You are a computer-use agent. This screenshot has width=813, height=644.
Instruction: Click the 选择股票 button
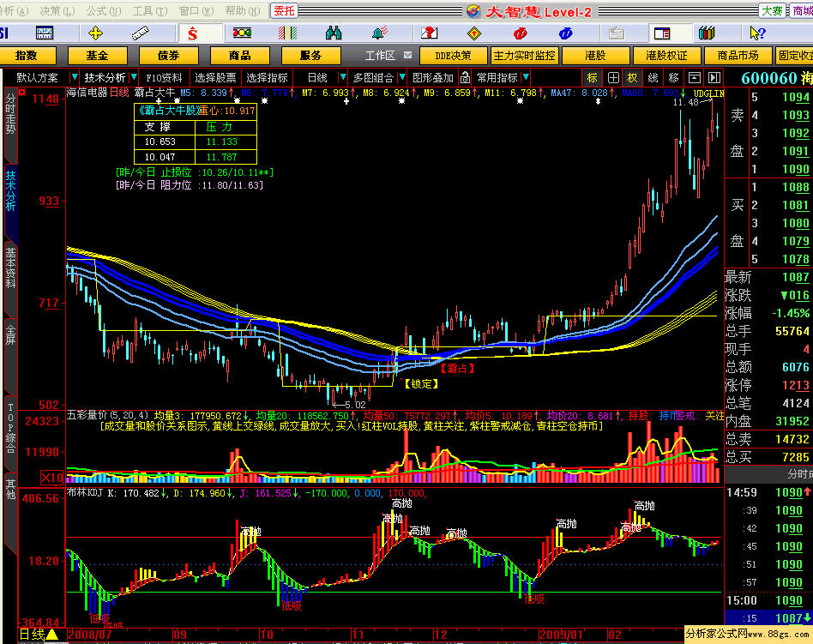click(x=215, y=78)
